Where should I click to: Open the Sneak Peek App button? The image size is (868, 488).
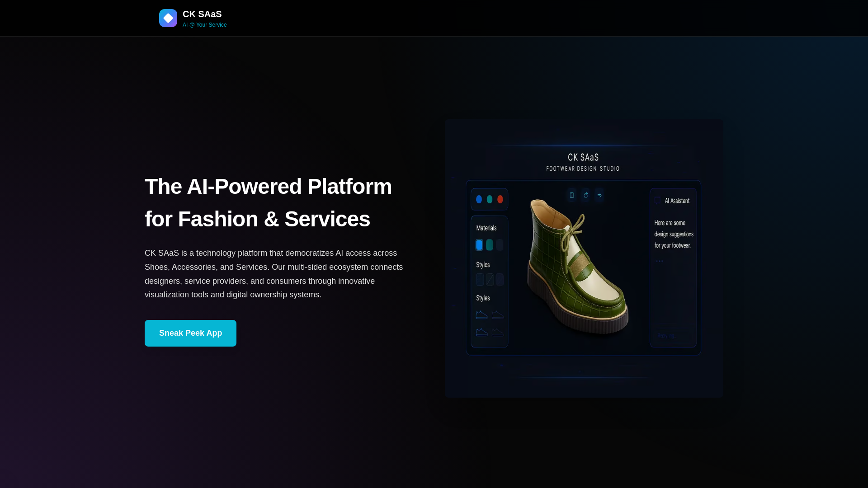pos(190,333)
